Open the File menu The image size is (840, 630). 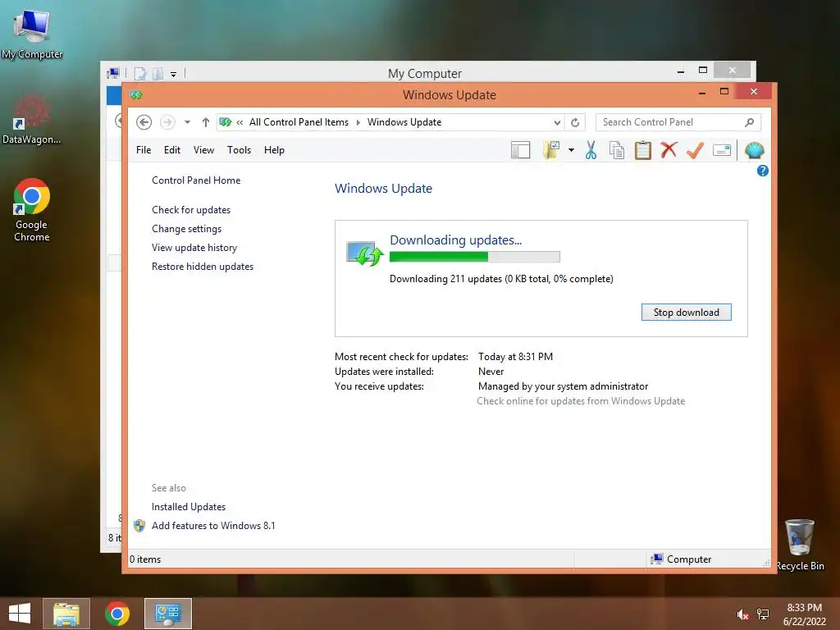coord(144,150)
